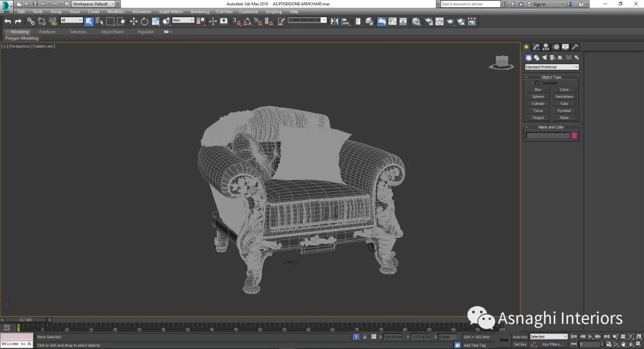Enable the AutoGrid checkbox
This screenshot has height=349, width=644.
537,83
